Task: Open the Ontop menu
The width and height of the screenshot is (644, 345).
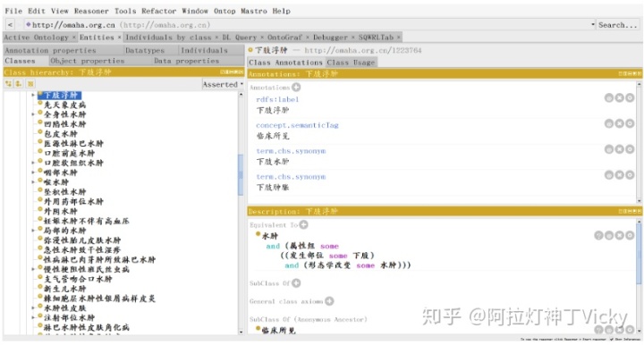Action: [225, 11]
